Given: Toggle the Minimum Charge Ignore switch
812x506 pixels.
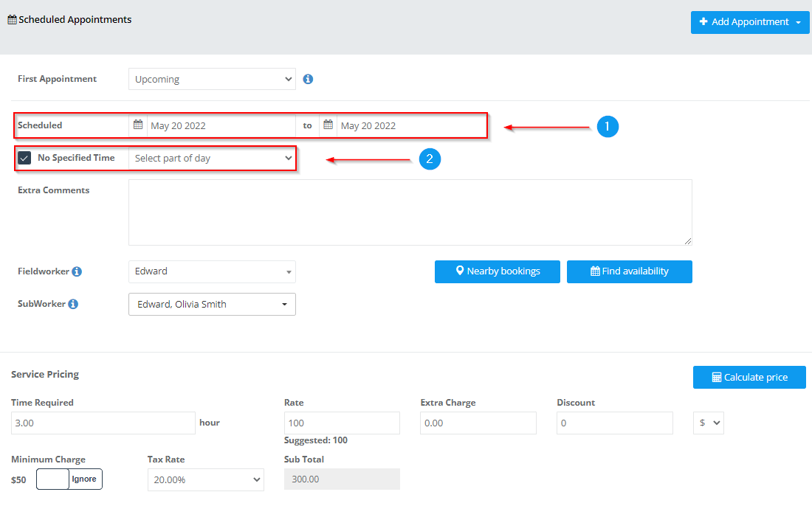Looking at the screenshot, I should [x=69, y=479].
